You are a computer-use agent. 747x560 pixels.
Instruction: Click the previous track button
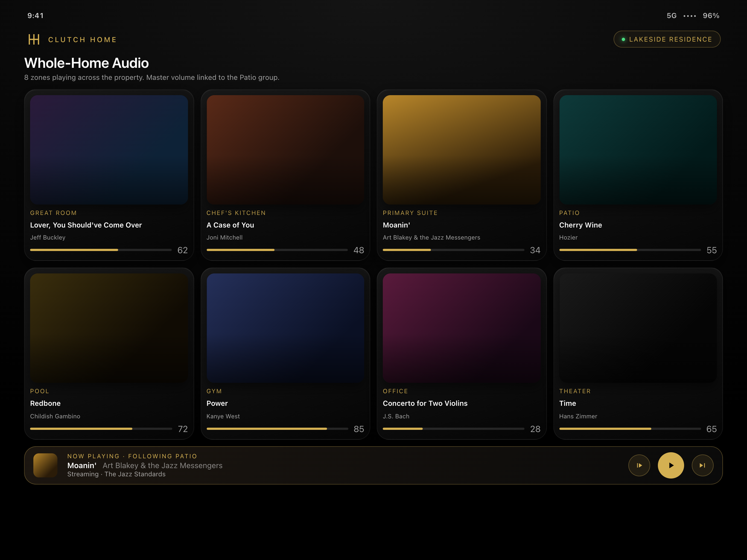(x=639, y=465)
